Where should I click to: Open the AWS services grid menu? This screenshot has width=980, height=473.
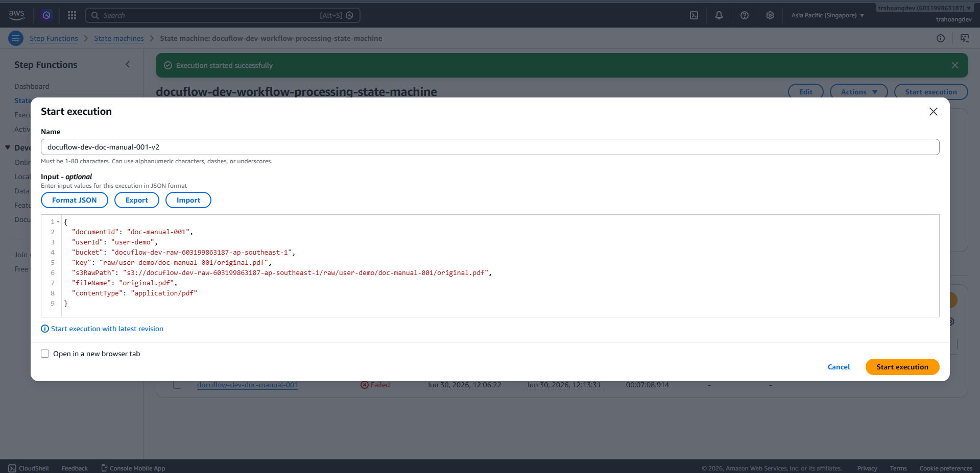coord(72,15)
